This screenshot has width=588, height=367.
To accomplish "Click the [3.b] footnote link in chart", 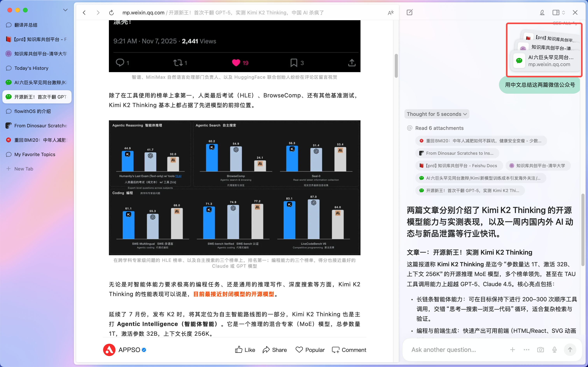I will 178,176.
